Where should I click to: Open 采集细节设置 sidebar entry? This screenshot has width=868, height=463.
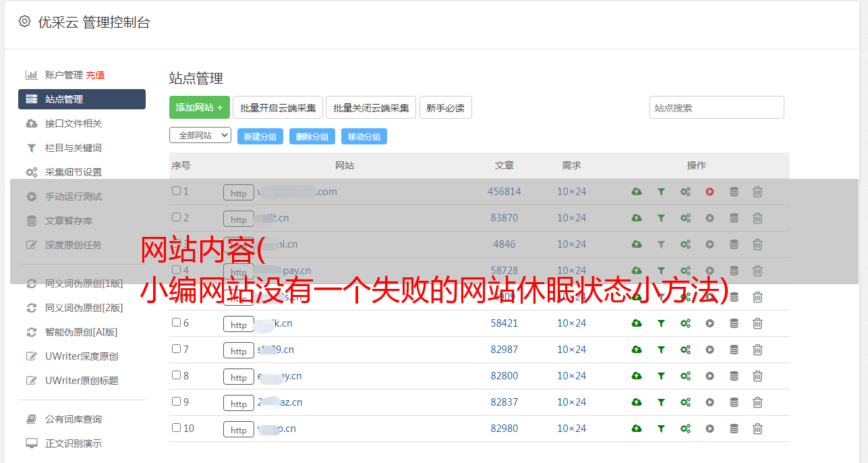[74, 172]
